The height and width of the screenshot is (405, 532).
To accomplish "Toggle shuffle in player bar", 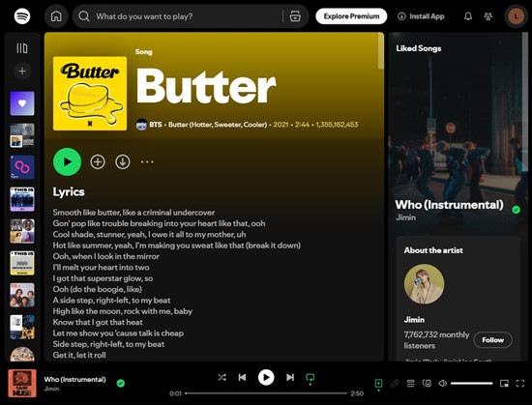I will tap(222, 377).
